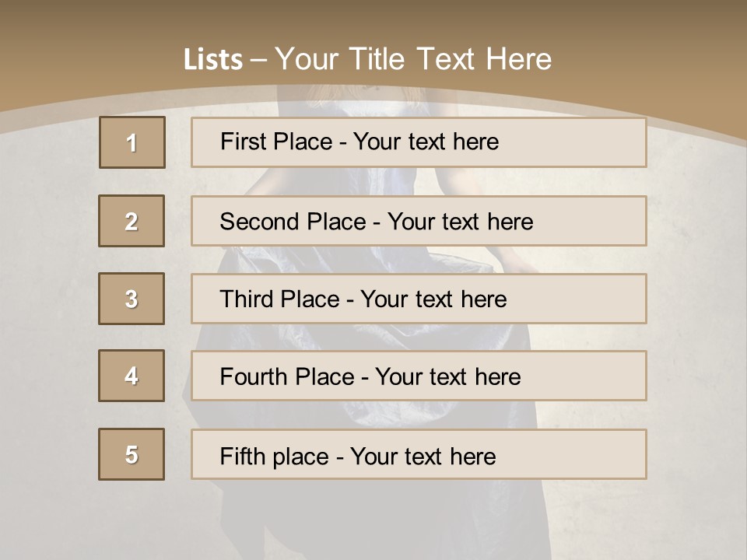Select the First Place text bar

(419, 142)
